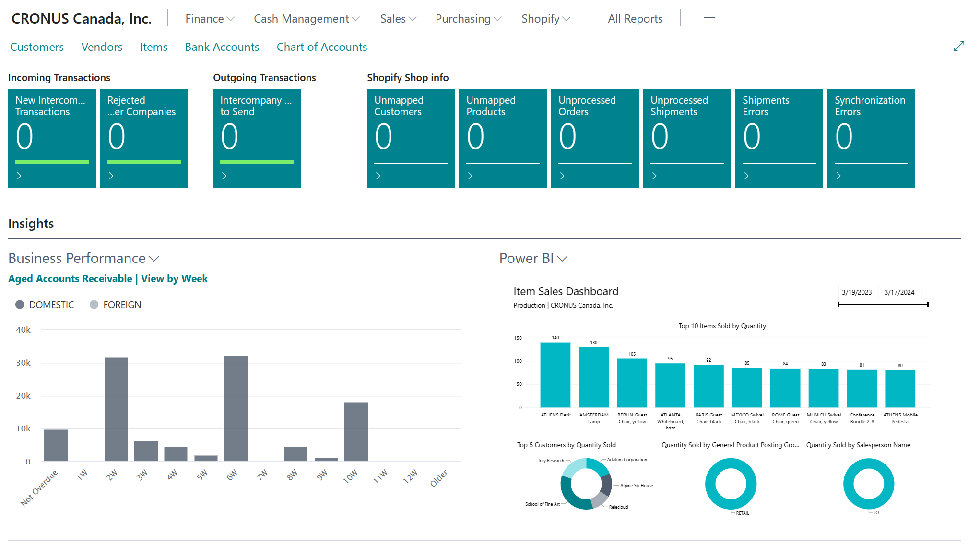Select the Not Overdue bar

tap(56, 445)
